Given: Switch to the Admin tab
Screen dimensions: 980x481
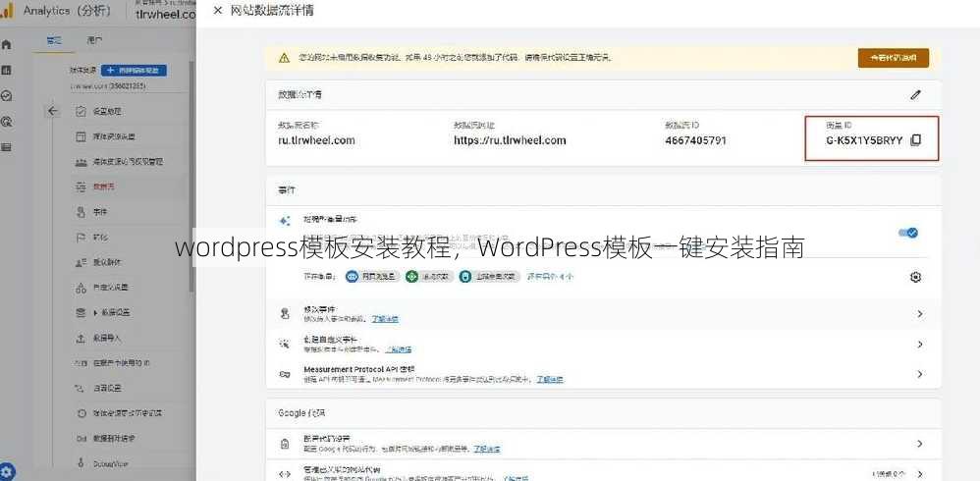Looking at the screenshot, I should click(54, 40).
